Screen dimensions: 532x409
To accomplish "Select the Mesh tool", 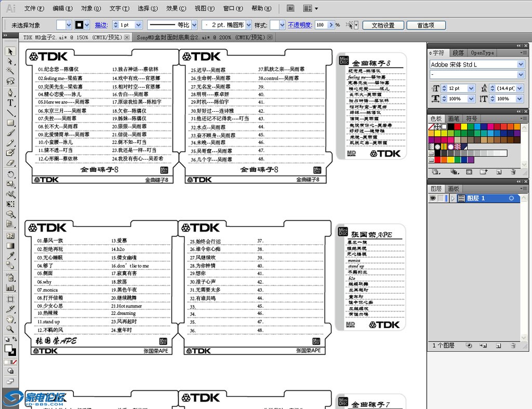I will [10, 235].
